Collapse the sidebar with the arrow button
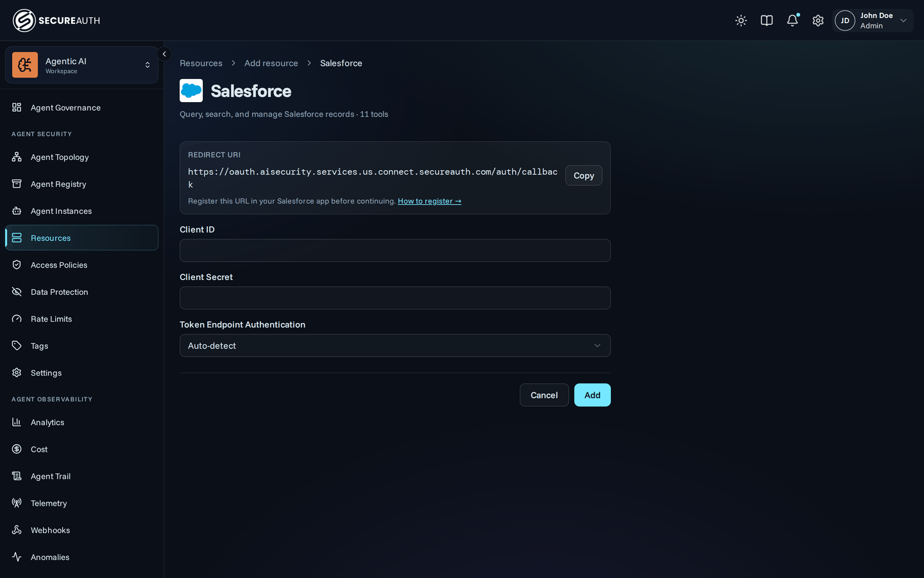The width and height of the screenshot is (924, 578). click(x=164, y=54)
